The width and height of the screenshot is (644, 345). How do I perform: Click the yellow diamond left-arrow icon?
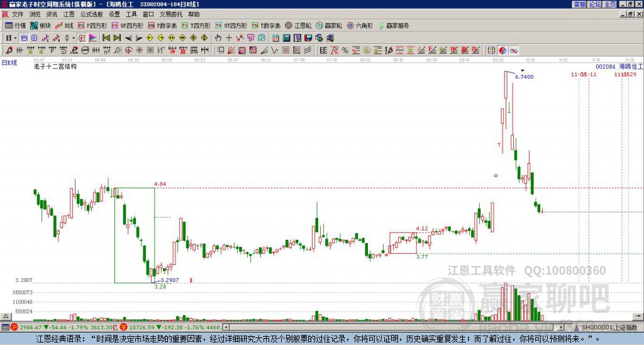coord(150,38)
